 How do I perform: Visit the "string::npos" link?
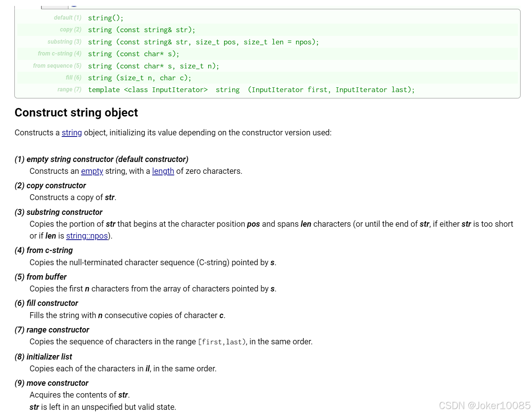[x=87, y=236]
